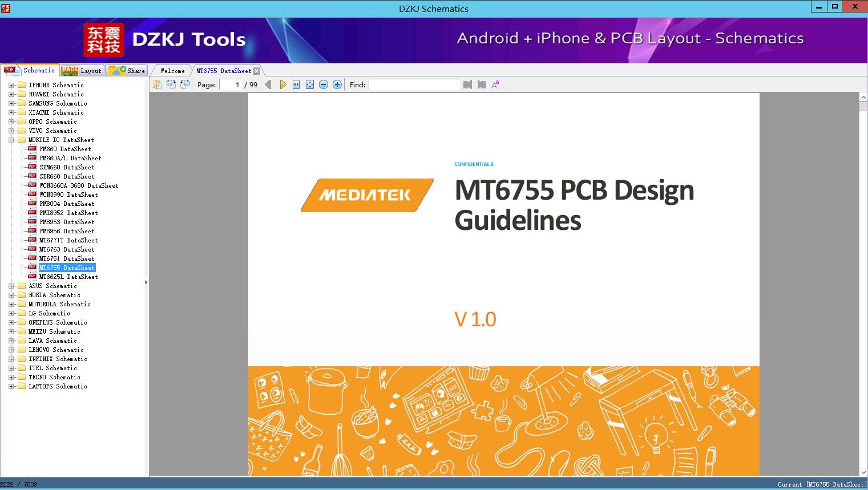868x490 pixels.
Task: Expand the ASUS Schematic node
Action: 11,286
